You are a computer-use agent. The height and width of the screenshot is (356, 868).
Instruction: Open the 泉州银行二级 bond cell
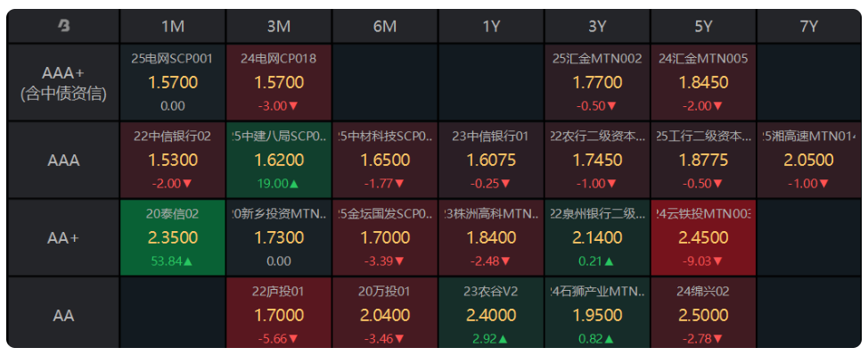tap(597, 238)
